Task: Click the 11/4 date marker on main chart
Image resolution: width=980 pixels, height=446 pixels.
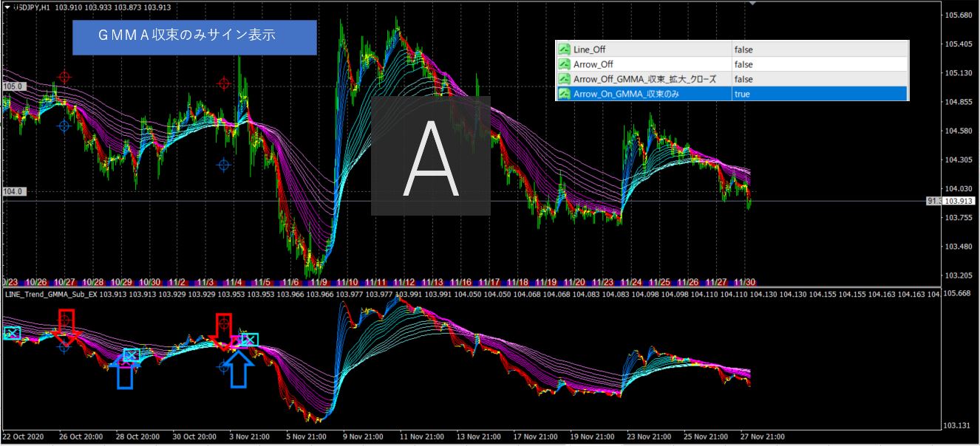Action: 234,282
